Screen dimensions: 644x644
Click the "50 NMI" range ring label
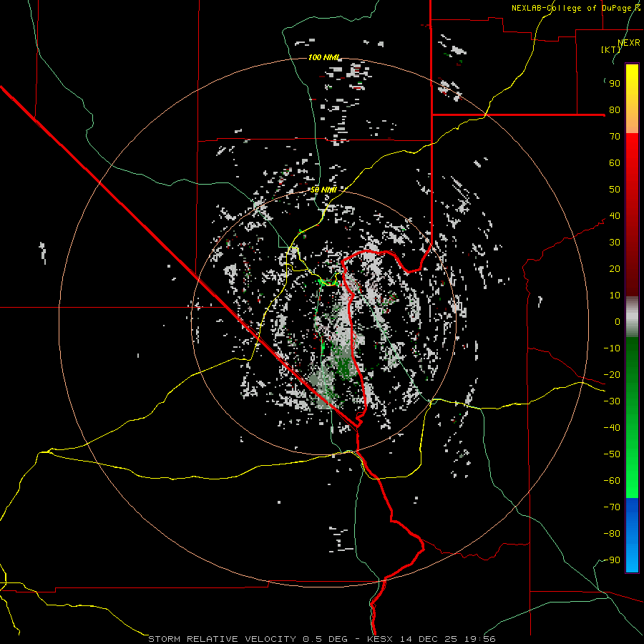323,190
